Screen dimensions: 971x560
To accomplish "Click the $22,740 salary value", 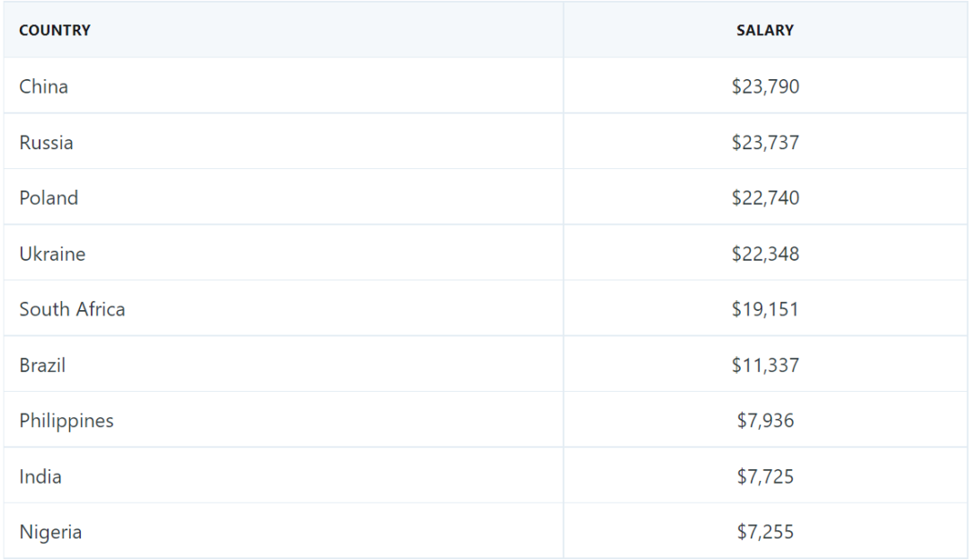I will click(765, 198).
